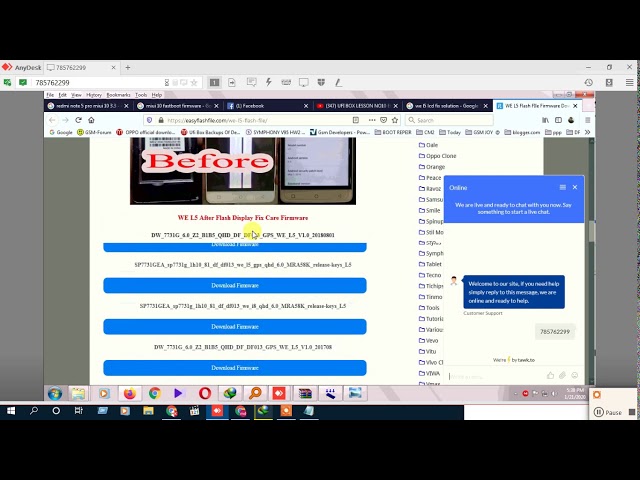Screen dimensions: 640x480
Task: Open the AnyDesk keyboard settings icon
Action: (x=286, y=82)
